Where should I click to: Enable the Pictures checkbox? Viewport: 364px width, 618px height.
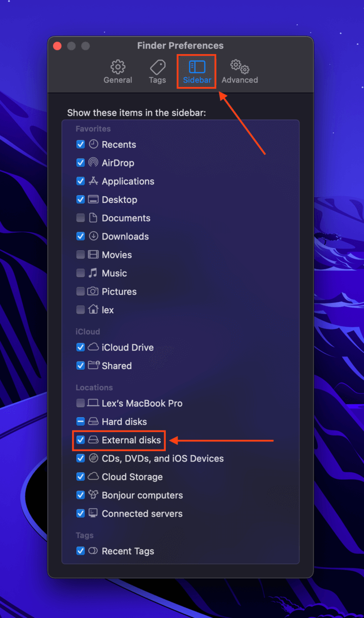pos(80,291)
